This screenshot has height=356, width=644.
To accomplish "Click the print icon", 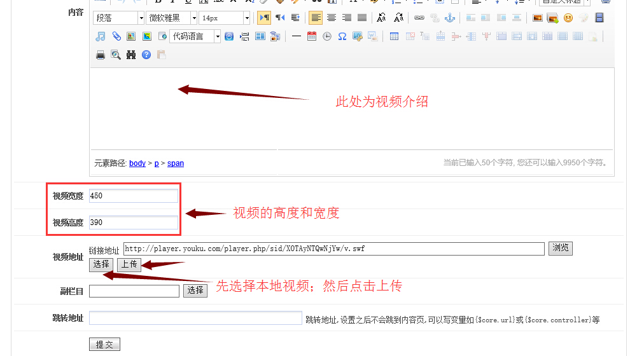I will (100, 55).
